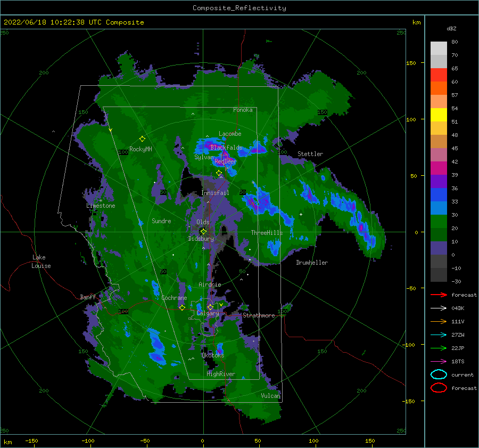The height and width of the screenshot is (448, 479).
Task: Pick the magenta 39–42 dBZ swatch
Action: pos(439,168)
